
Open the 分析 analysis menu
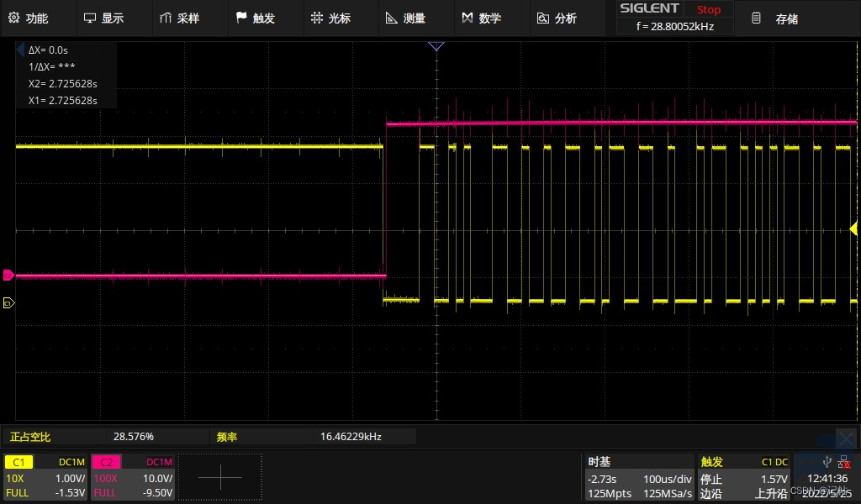click(x=557, y=18)
